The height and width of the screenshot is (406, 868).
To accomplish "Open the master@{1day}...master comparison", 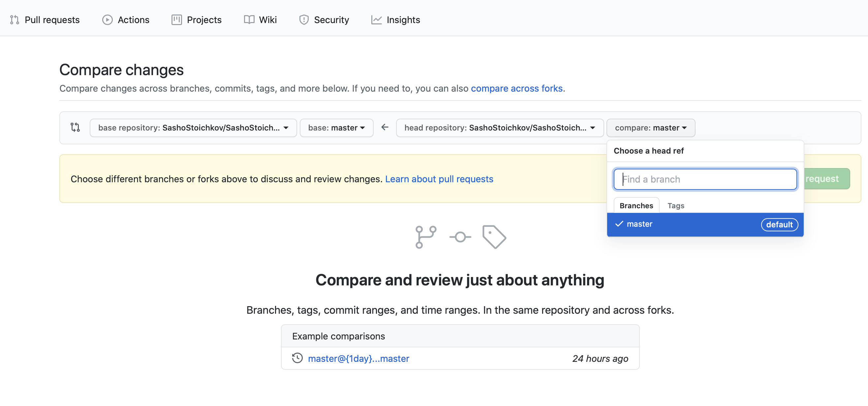I will point(358,359).
